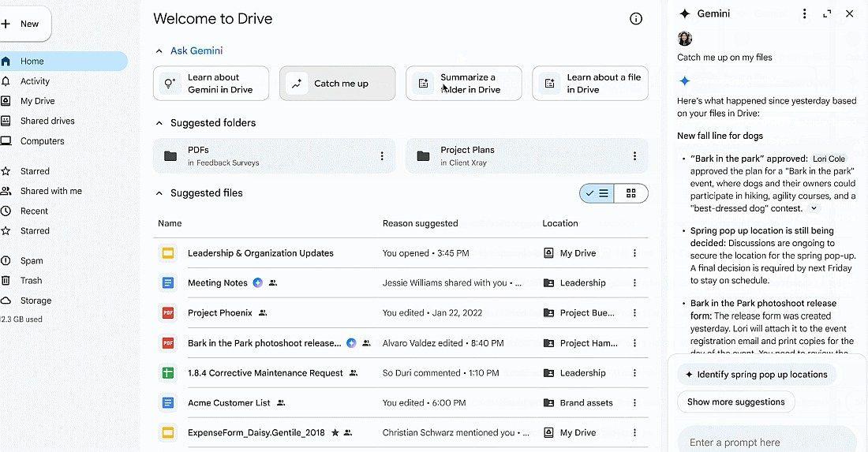Click the Sheets icon of 1.8.4 Corrective Maintenance Request
The image size is (868, 452).
click(168, 373)
